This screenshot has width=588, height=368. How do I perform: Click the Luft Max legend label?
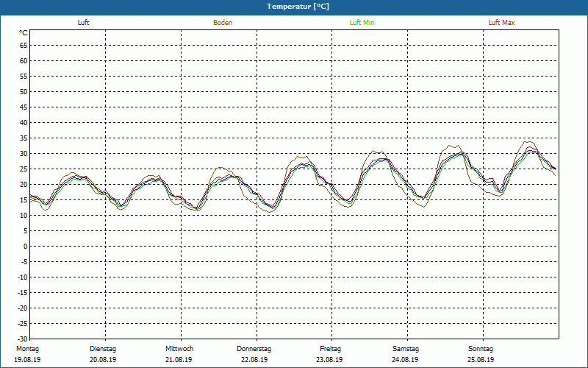pyautogui.click(x=501, y=23)
